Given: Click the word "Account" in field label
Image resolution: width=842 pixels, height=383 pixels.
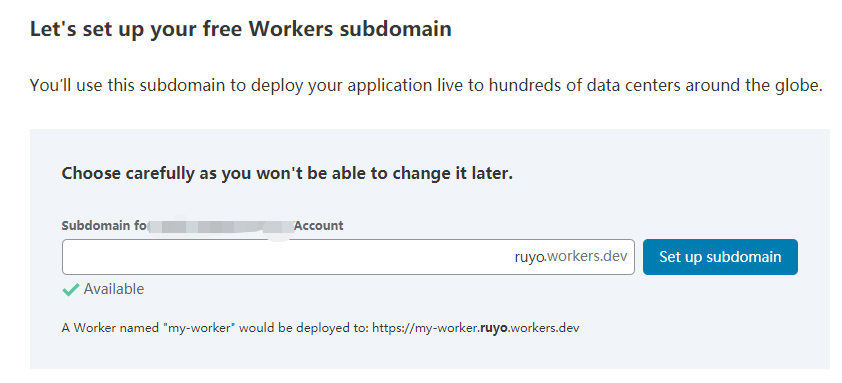Looking at the screenshot, I should (x=319, y=226).
